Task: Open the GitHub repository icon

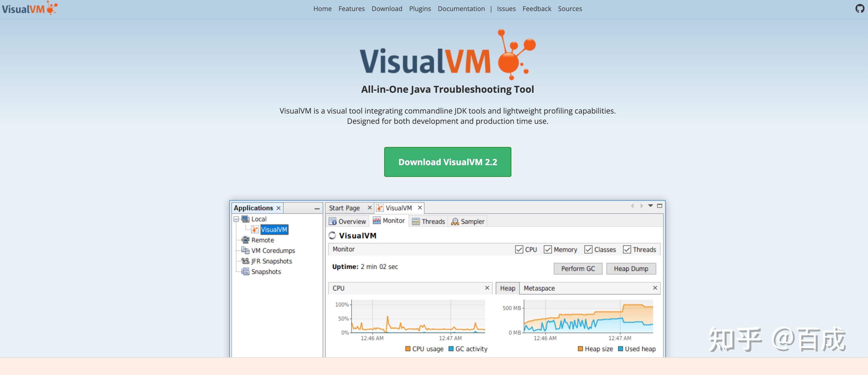Action: pyautogui.click(x=859, y=9)
